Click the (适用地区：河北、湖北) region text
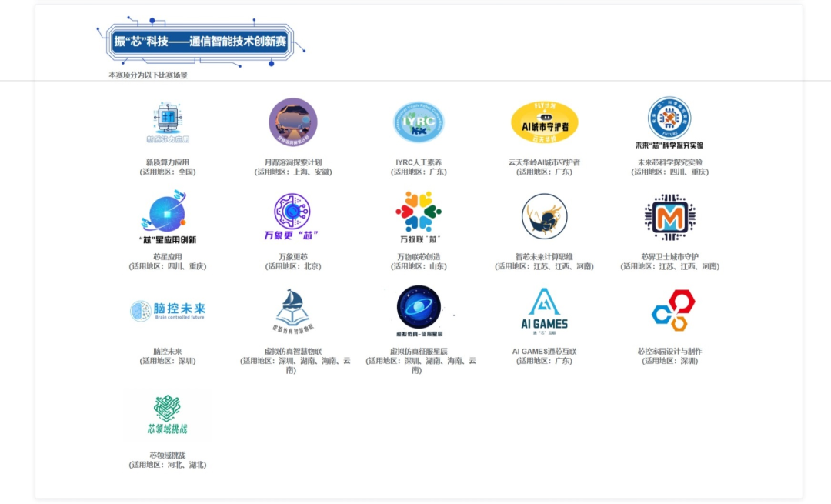831x504 pixels. coord(168,465)
